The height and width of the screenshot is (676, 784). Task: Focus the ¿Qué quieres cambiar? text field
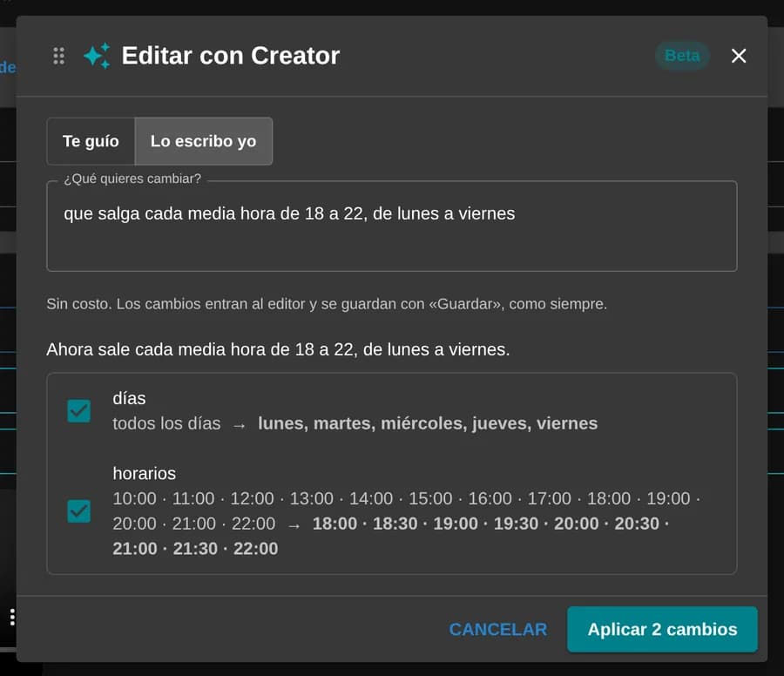[391, 226]
